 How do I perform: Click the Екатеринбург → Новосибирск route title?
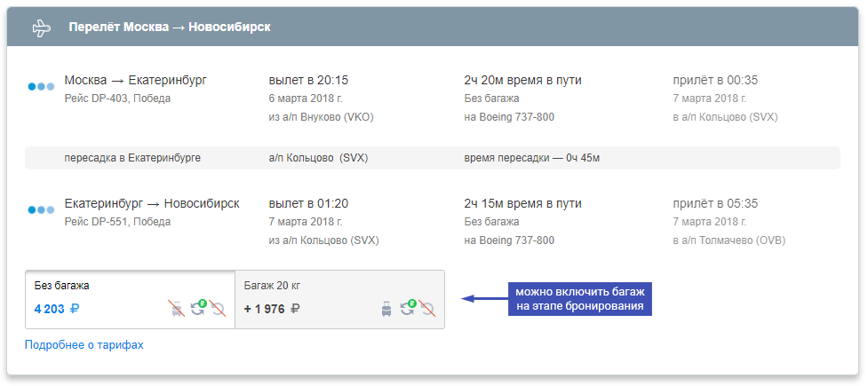(152, 203)
